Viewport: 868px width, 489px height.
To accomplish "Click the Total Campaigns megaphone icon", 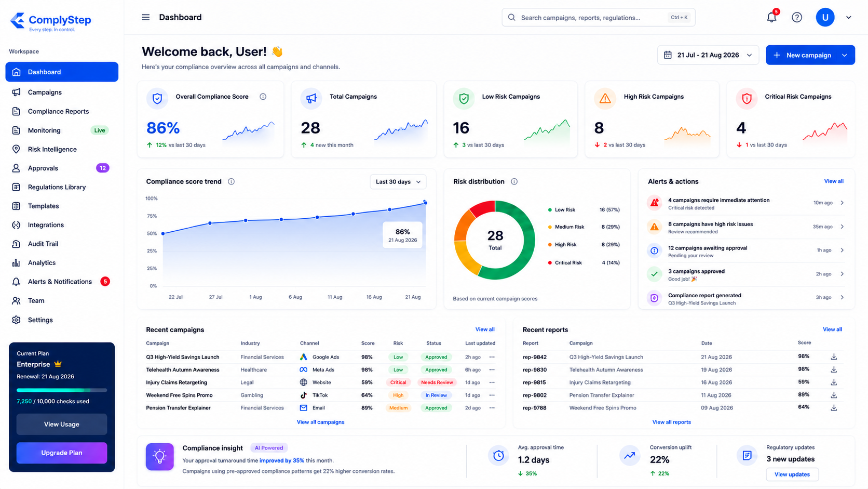I will [x=311, y=98].
